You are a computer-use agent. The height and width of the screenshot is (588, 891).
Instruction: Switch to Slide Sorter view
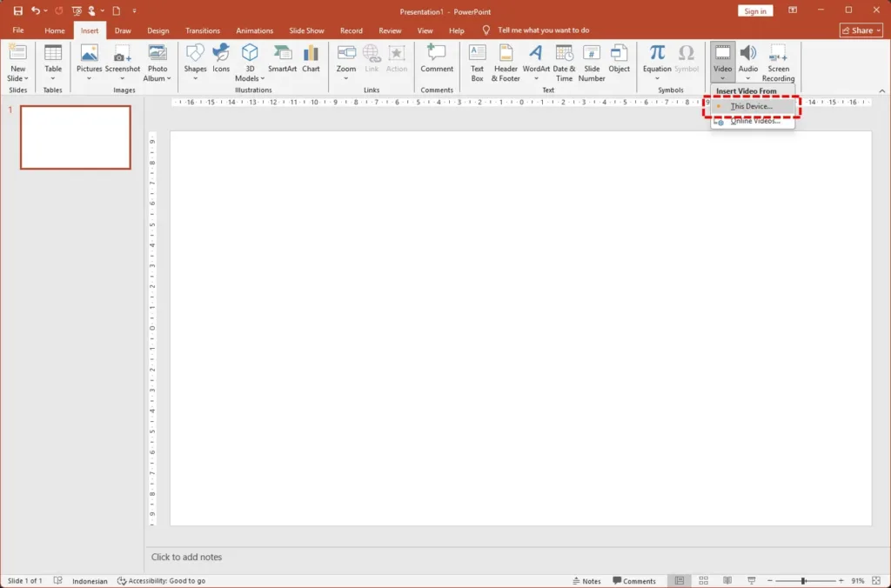(x=703, y=581)
